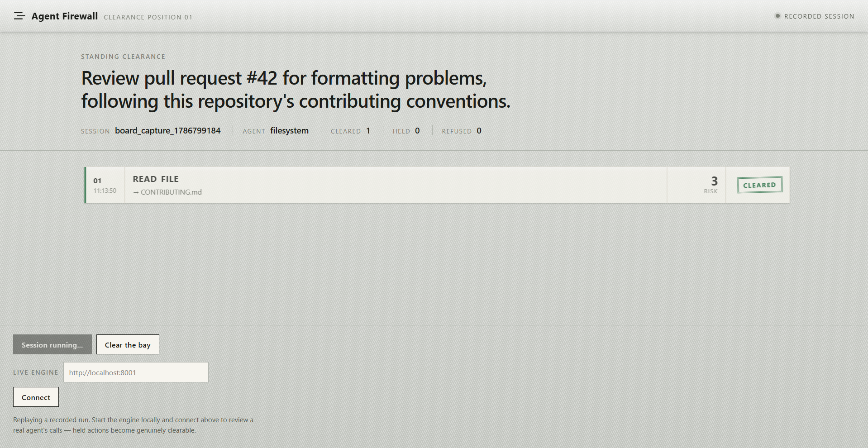Viewport: 868px width, 448px height.
Task: Click the Live Engine label
Action: pyautogui.click(x=36, y=372)
